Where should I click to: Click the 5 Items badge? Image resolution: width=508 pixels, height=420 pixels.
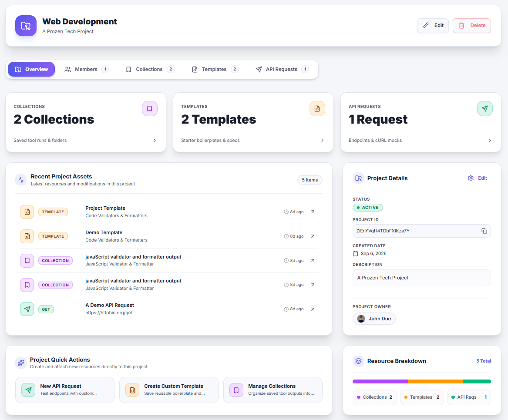(310, 180)
